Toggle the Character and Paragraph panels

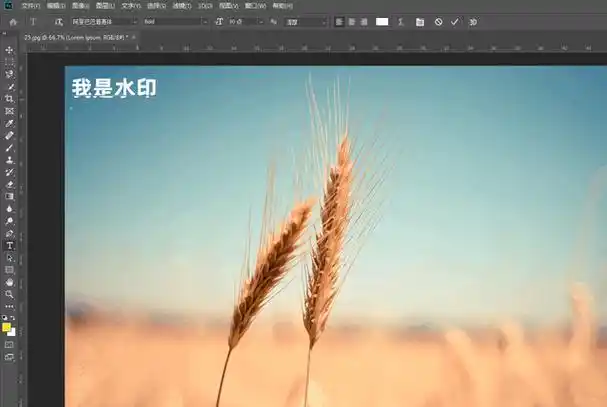click(420, 22)
